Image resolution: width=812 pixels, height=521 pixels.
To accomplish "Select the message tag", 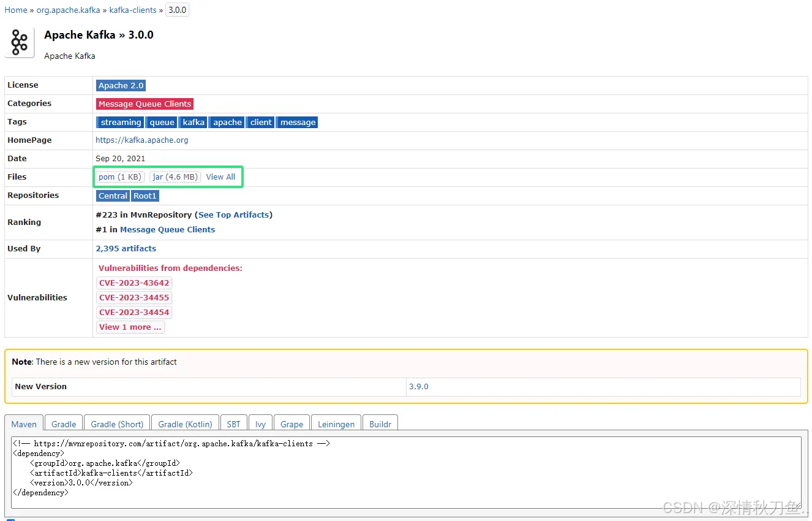I will [298, 122].
